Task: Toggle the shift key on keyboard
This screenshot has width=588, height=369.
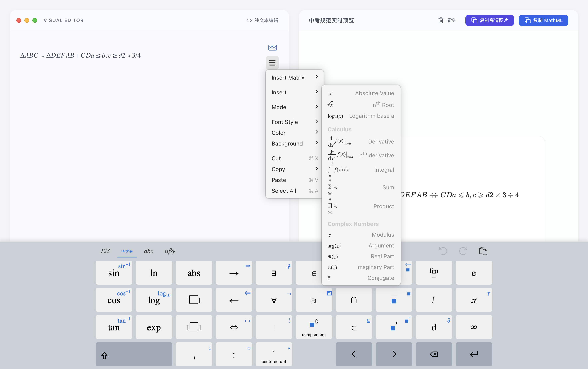Action: coord(134,354)
